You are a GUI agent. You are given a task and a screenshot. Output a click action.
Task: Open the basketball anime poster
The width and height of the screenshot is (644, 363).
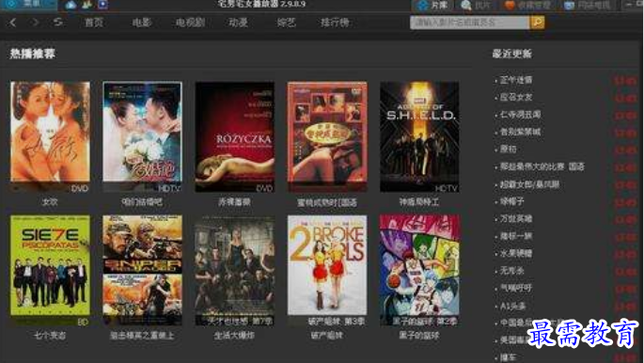[419, 270]
